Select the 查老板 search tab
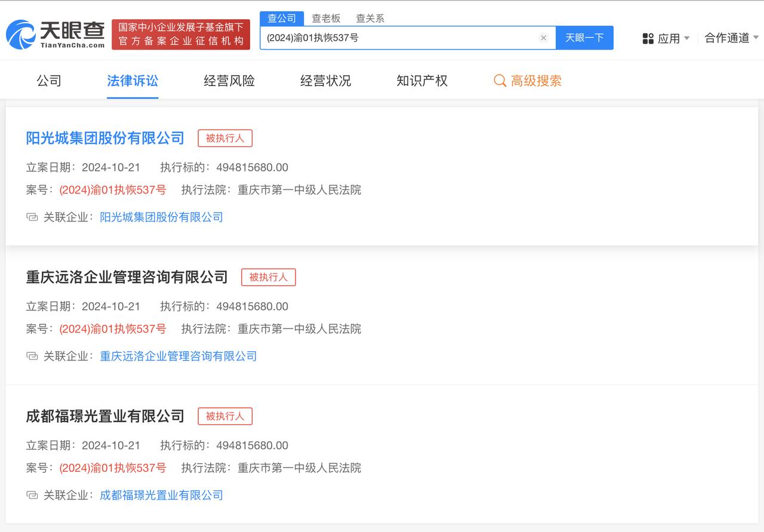 pyautogui.click(x=326, y=19)
